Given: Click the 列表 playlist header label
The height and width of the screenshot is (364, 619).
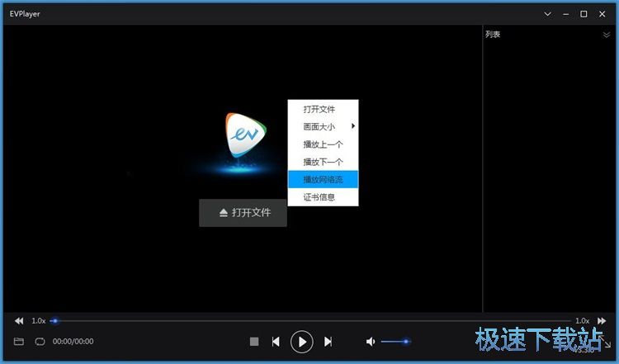Looking at the screenshot, I should pyautogui.click(x=493, y=35).
